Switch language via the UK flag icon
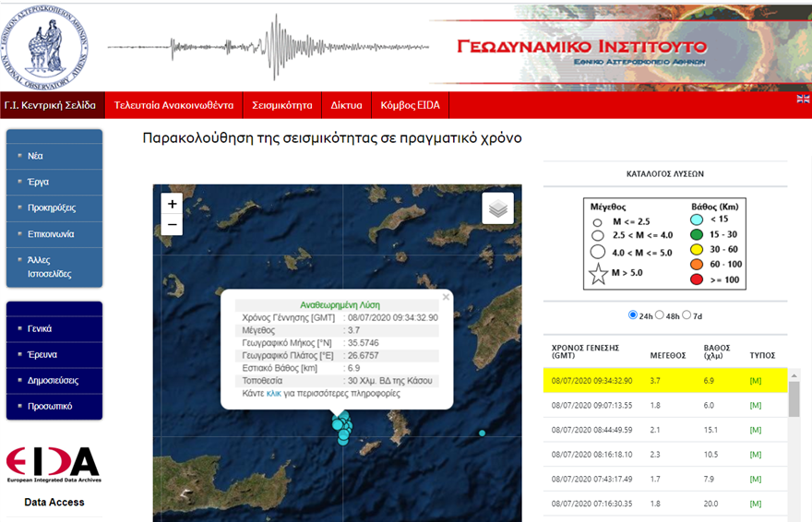 tap(803, 99)
